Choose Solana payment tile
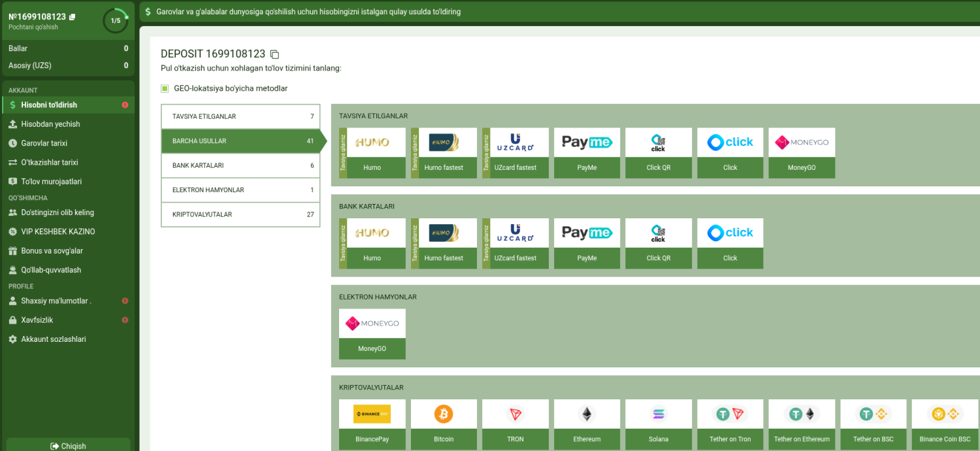 (659, 424)
